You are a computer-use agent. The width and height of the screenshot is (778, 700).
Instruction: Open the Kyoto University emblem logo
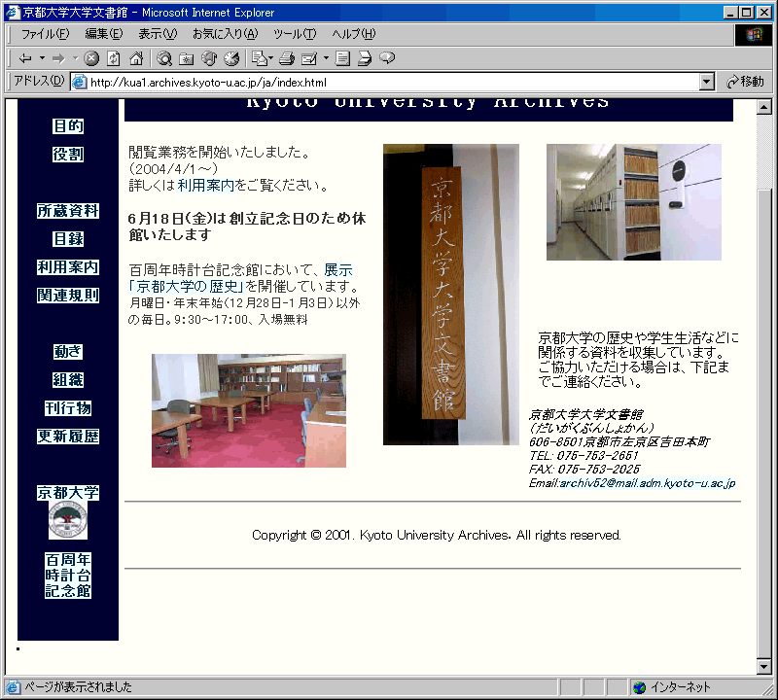68,520
